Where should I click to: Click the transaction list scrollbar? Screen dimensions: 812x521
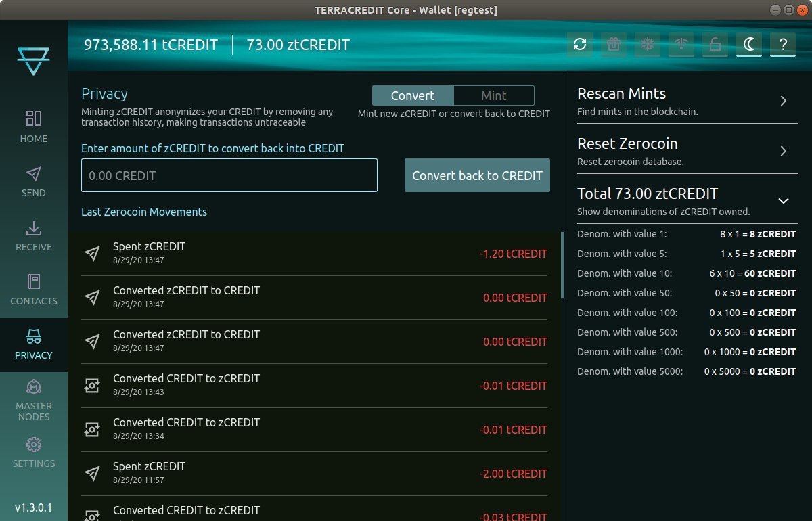tap(562, 265)
